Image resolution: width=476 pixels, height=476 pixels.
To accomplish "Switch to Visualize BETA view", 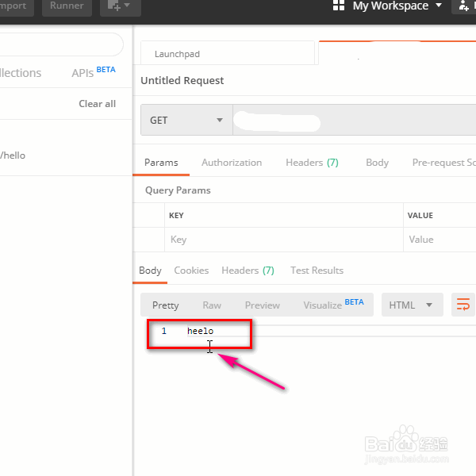I will (x=334, y=305).
